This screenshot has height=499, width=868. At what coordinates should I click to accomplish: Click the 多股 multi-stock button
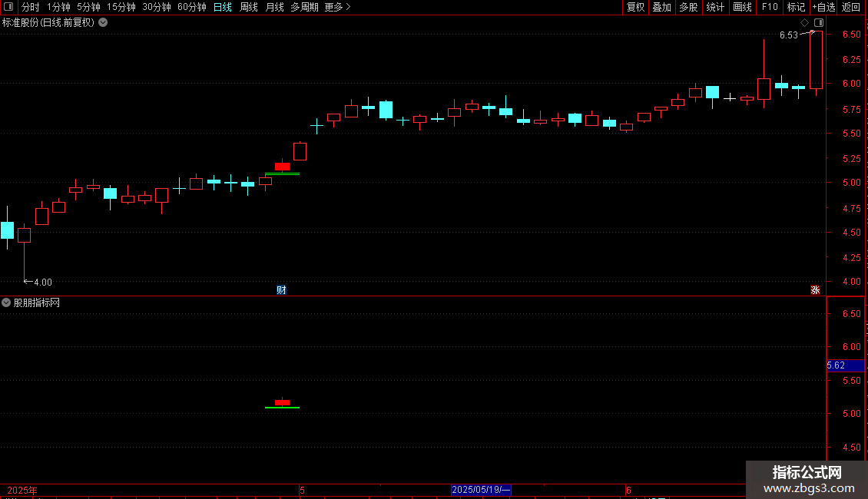pyautogui.click(x=688, y=7)
